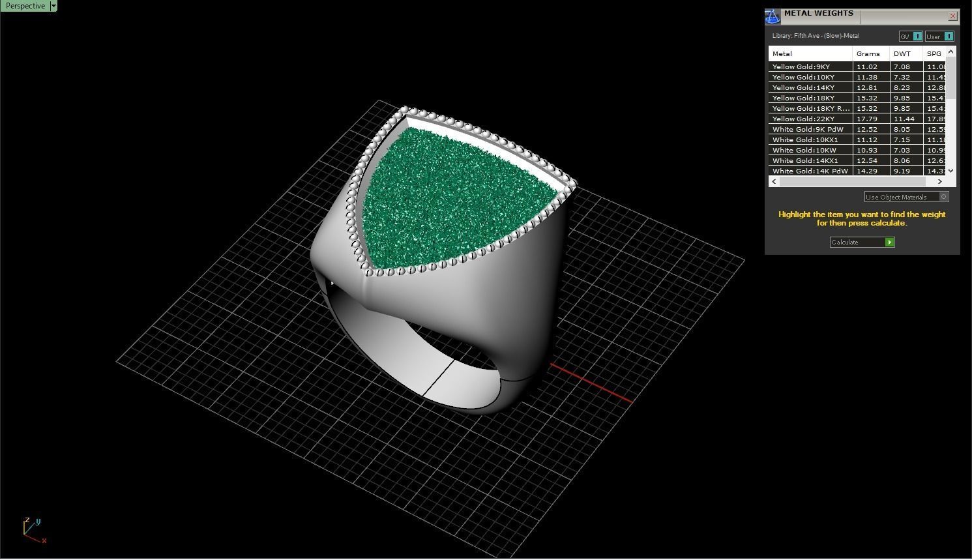Screen dimensions: 972x560
Task: Select the White Gold:10KX1 row
Action: click(857, 140)
